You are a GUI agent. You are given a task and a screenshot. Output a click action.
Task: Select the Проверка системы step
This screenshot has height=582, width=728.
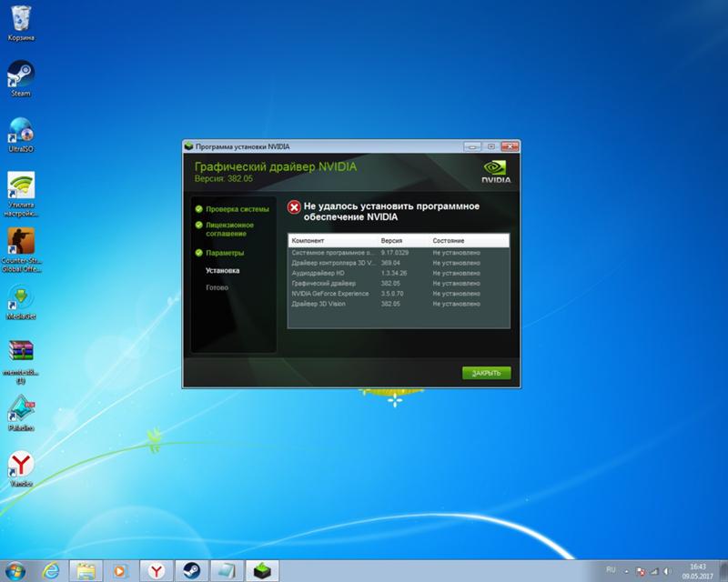pos(238,209)
